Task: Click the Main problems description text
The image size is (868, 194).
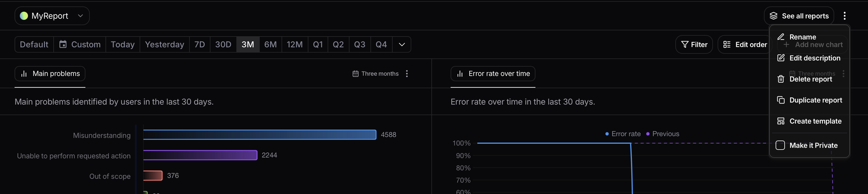Action: pos(114,102)
